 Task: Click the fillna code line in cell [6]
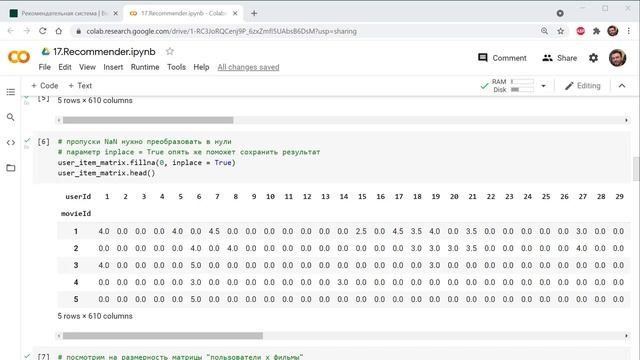click(x=147, y=162)
